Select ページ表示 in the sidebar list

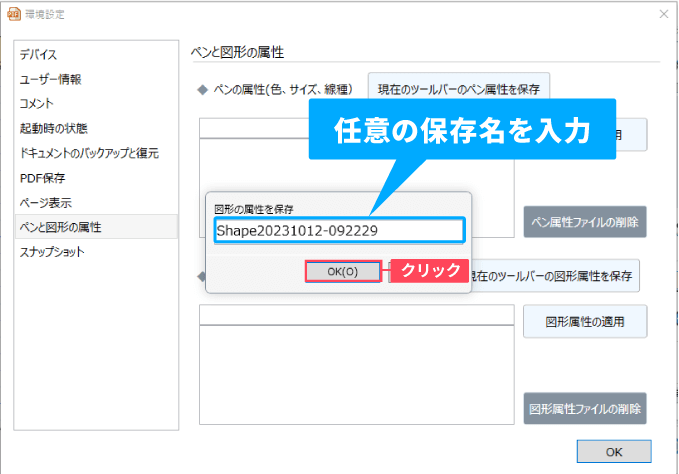pyautogui.click(x=45, y=202)
